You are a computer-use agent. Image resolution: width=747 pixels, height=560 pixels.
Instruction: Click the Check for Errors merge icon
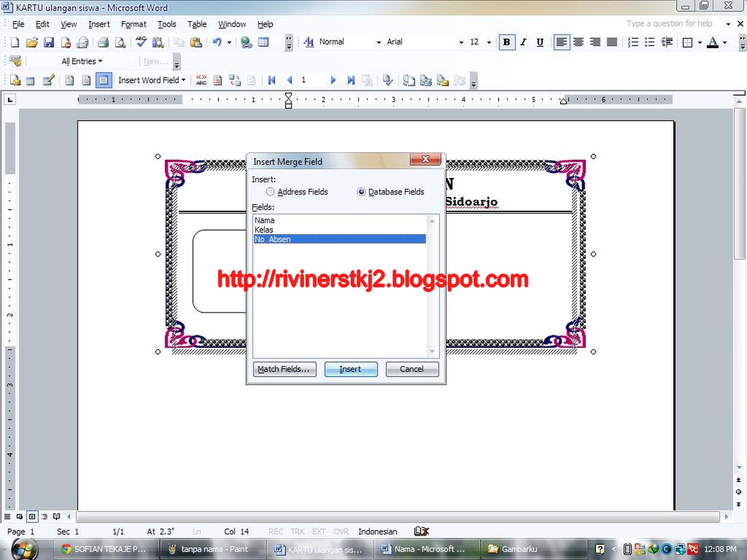click(x=388, y=80)
